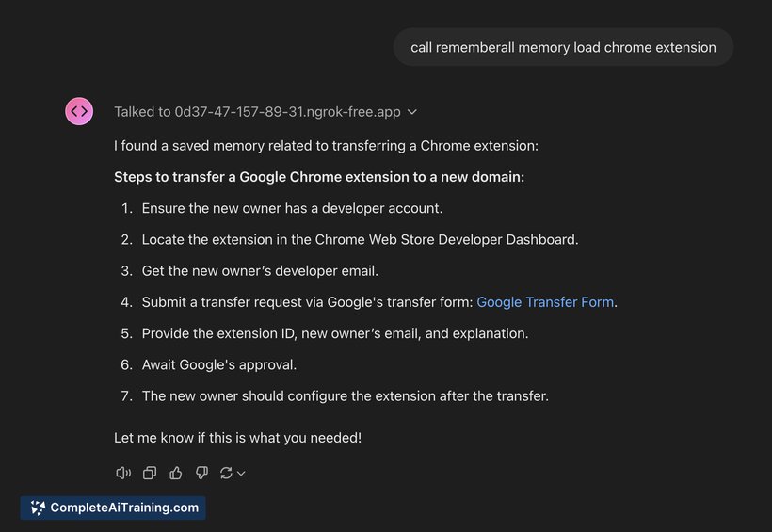This screenshot has width=772, height=532.
Task: Click the pink code brackets GPT avatar
Action: tap(79, 111)
